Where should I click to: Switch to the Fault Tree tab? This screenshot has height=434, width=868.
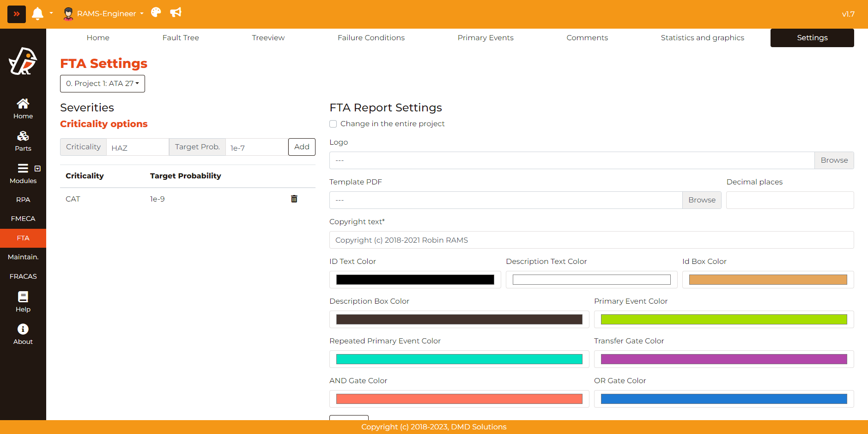(x=181, y=38)
